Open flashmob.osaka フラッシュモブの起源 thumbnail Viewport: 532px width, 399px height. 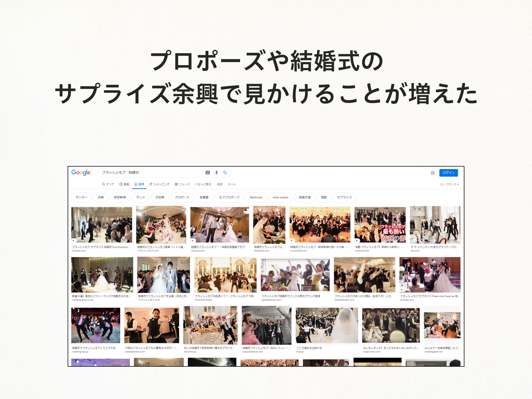[x=225, y=275]
